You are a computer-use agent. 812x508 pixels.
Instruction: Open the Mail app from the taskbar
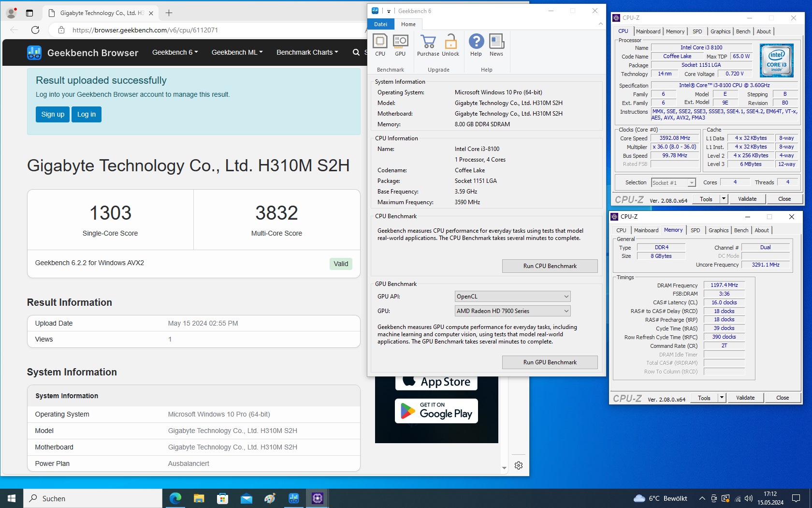coord(246,498)
